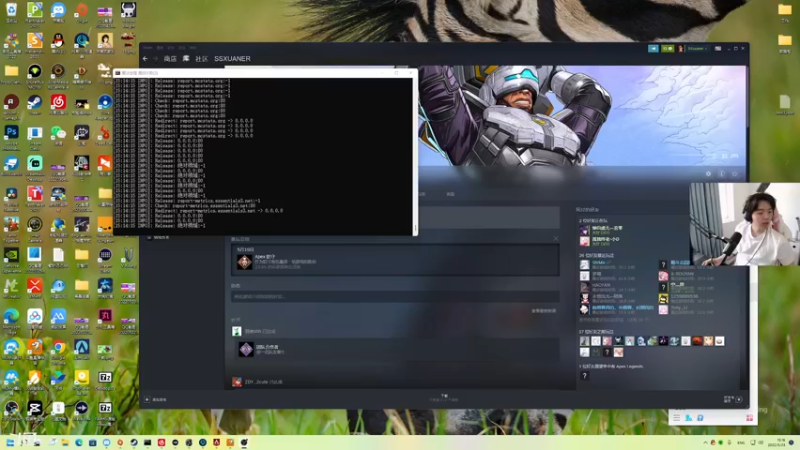Click the console window's vertical scrollbar

[x=415, y=156]
